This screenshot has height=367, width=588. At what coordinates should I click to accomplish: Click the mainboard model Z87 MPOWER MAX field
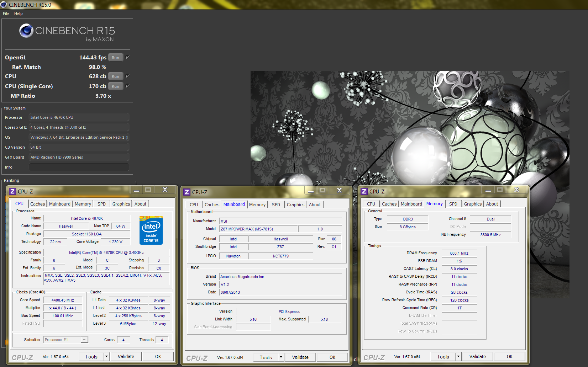click(x=258, y=229)
